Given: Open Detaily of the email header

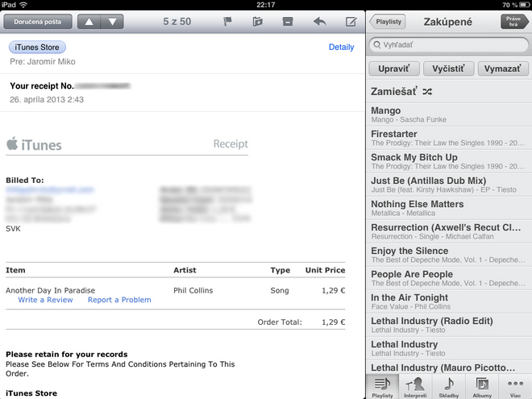Looking at the screenshot, I should (341, 48).
